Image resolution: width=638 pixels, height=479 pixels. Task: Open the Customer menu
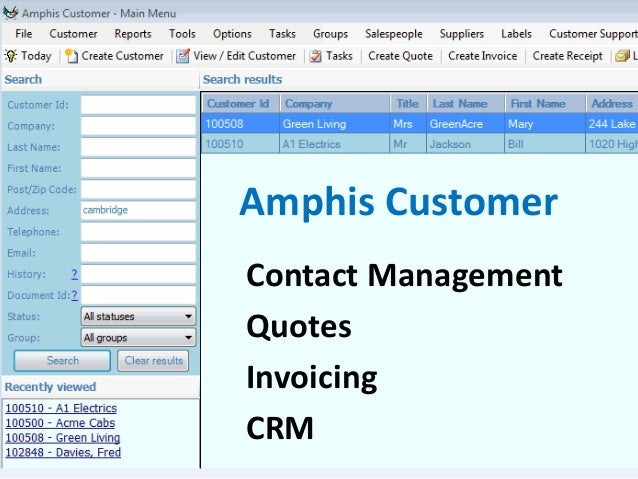pyautogui.click(x=73, y=34)
